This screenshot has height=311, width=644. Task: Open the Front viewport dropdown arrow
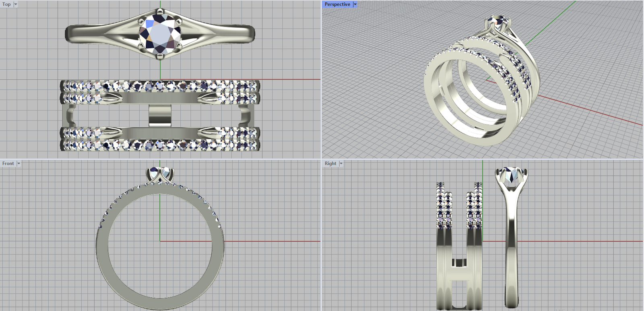tap(19, 164)
